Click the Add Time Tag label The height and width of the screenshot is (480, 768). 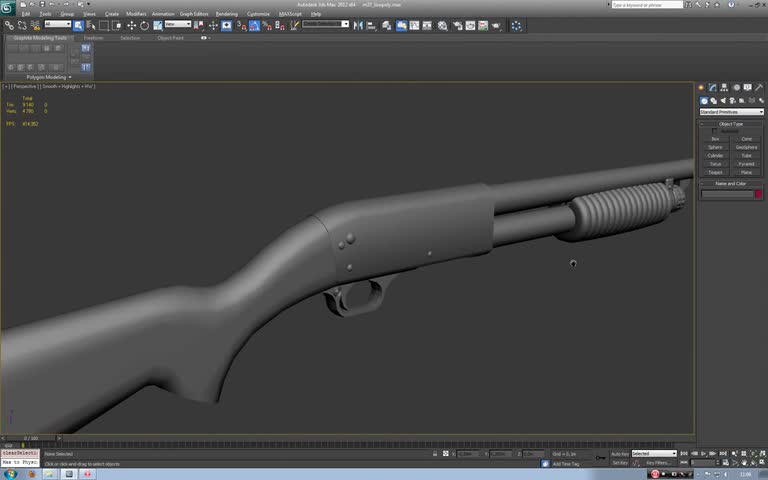566,464
